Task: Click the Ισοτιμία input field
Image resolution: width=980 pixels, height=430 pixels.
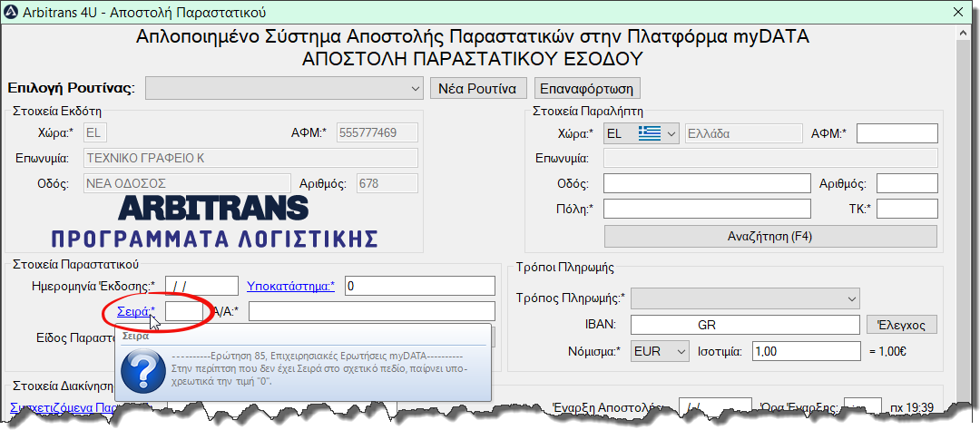Action: pyautogui.click(x=807, y=351)
